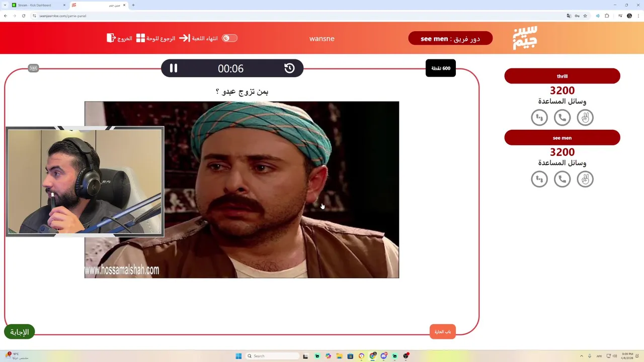Open the tab search dropdown
The image size is (644, 362).
coord(5,5)
